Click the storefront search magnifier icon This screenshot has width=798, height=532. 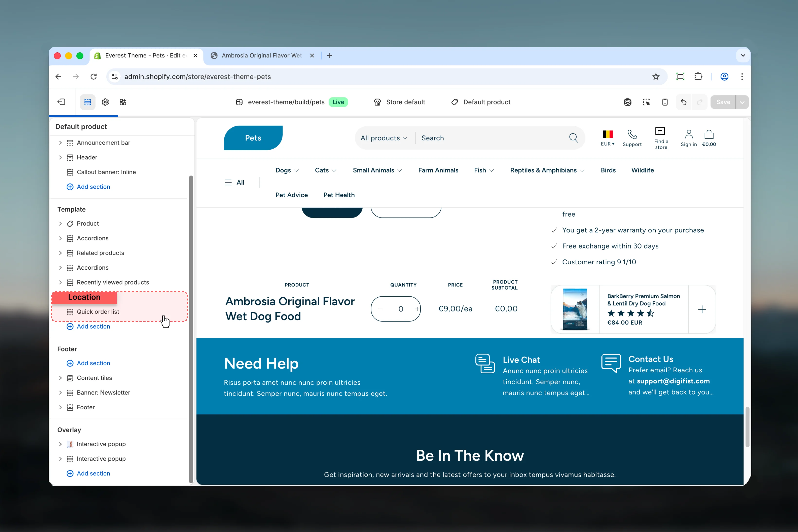pyautogui.click(x=573, y=138)
